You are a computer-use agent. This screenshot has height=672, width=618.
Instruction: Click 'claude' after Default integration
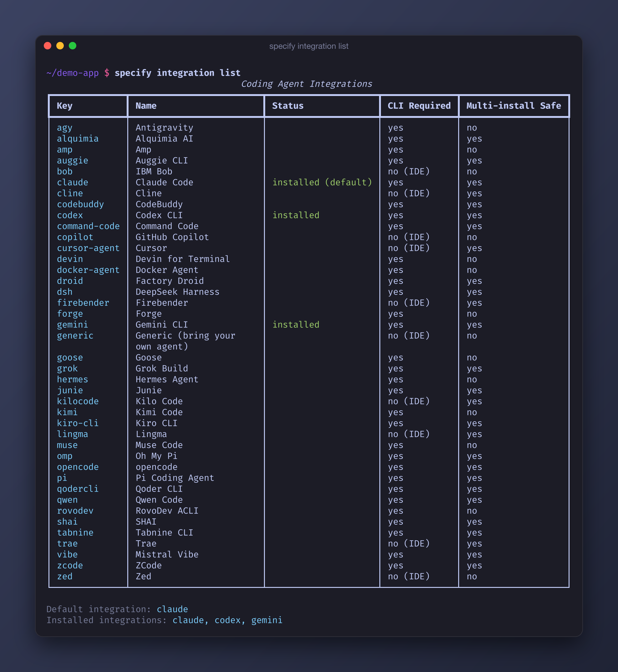point(172,609)
